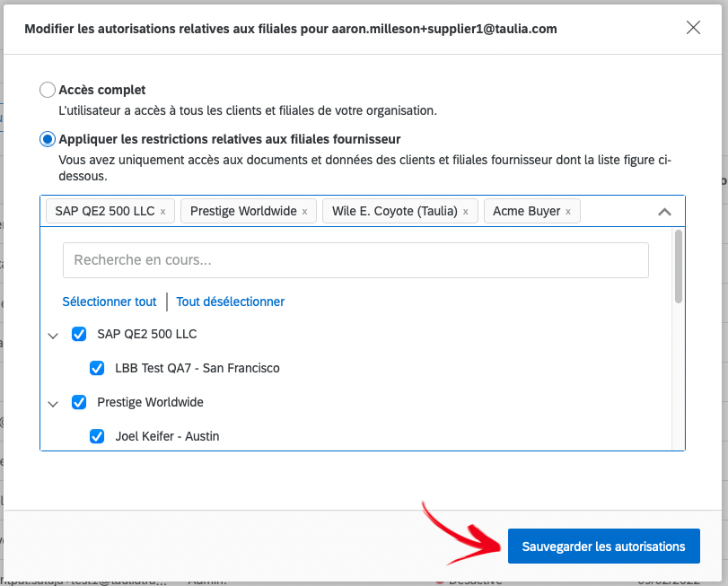
Task: Toggle Joel Keifer - Austin checkbox
Action: tap(97, 436)
